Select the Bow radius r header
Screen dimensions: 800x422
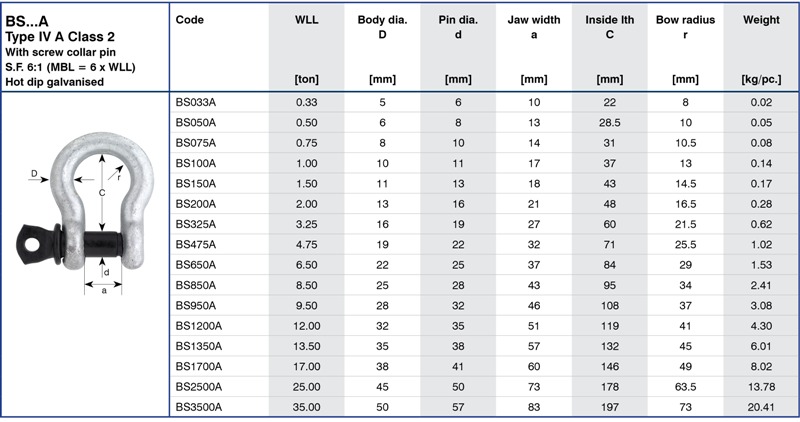click(x=685, y=27)
